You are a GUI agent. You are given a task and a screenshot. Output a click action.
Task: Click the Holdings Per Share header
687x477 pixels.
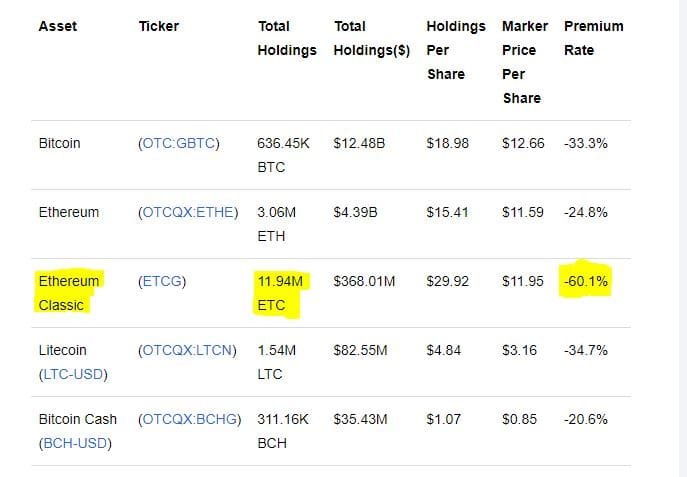pyautogui.click(x=455, y=50)
